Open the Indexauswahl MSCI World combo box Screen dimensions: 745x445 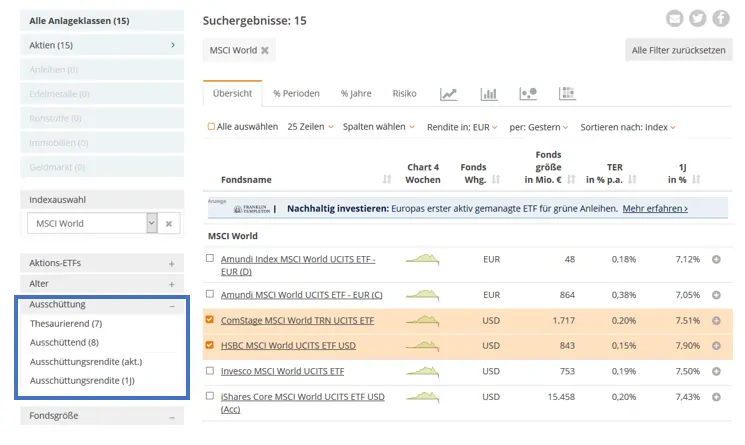click(92, 223)
